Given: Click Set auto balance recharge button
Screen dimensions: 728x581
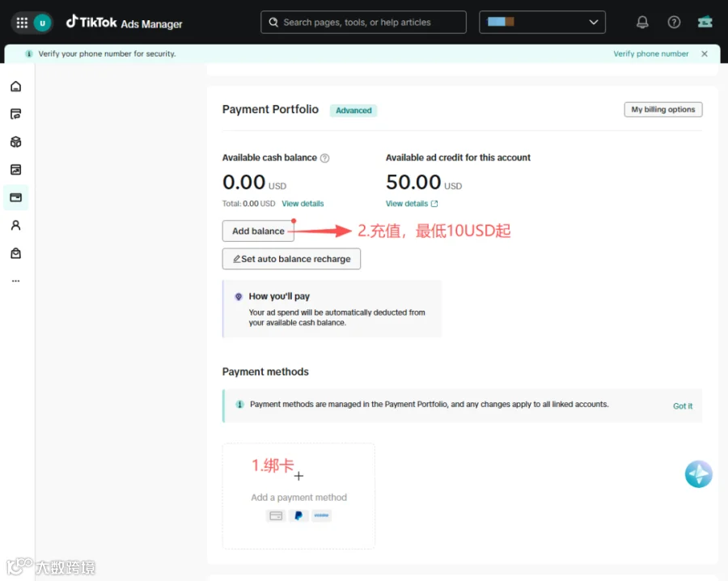Looking at the screenshot, I should coord(291,259).
